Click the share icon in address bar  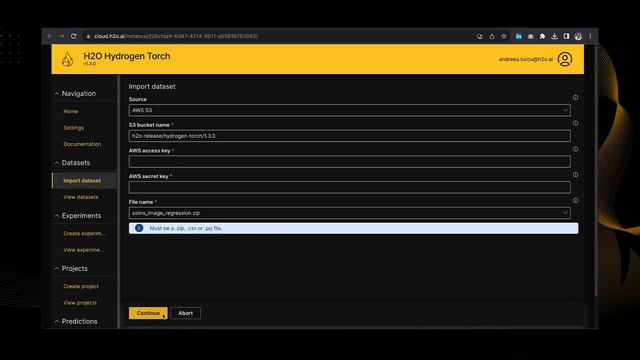(492, 36)
